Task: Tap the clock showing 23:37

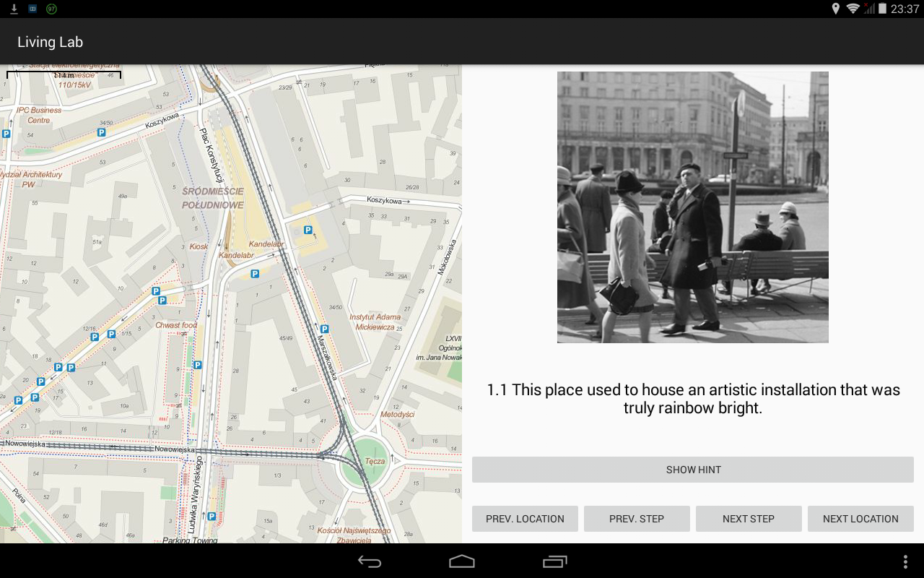Action: 905,9
